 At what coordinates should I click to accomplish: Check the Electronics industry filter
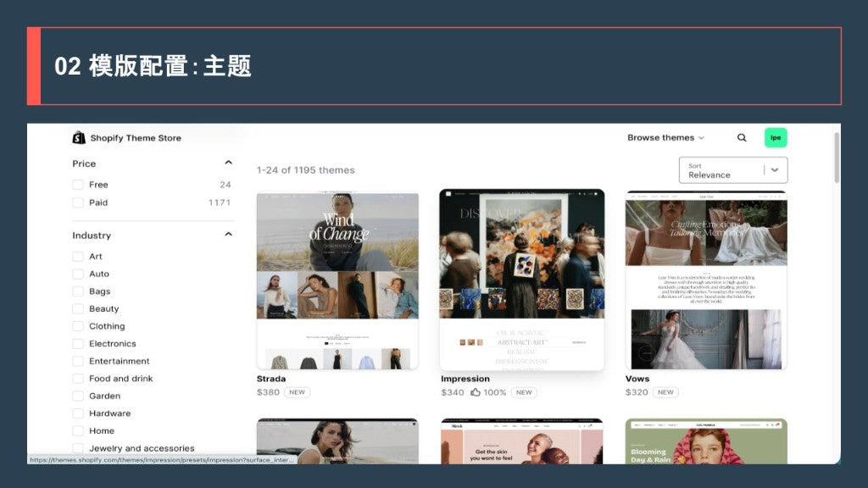78,344
